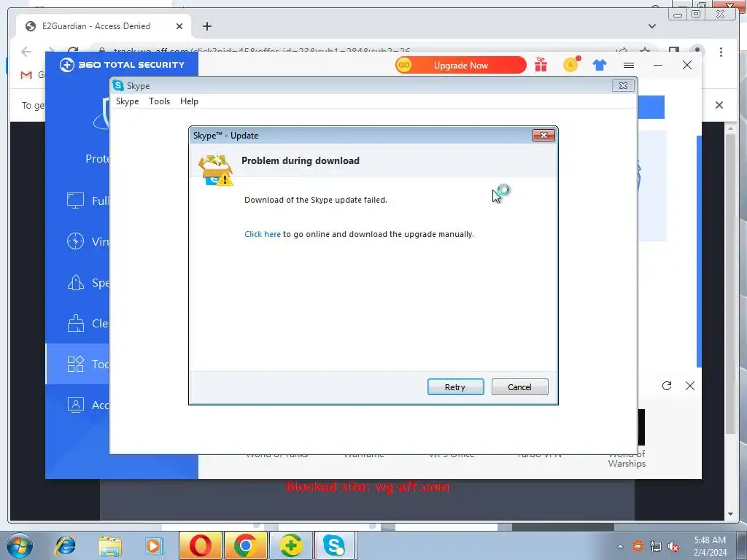Switch to 360 Total Security in taskbar
This screenshot has height=560, width=747.
(x=290, y=545)
